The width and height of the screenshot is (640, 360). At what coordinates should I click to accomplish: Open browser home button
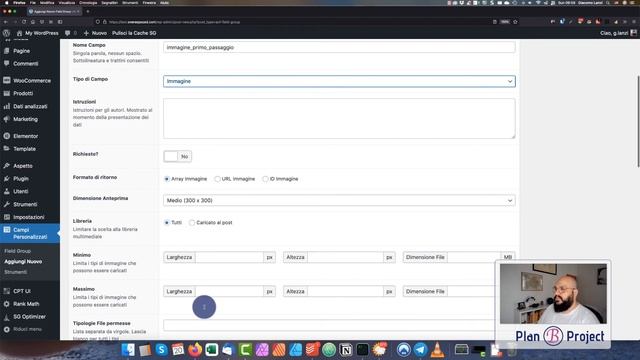tap(33, 22)
